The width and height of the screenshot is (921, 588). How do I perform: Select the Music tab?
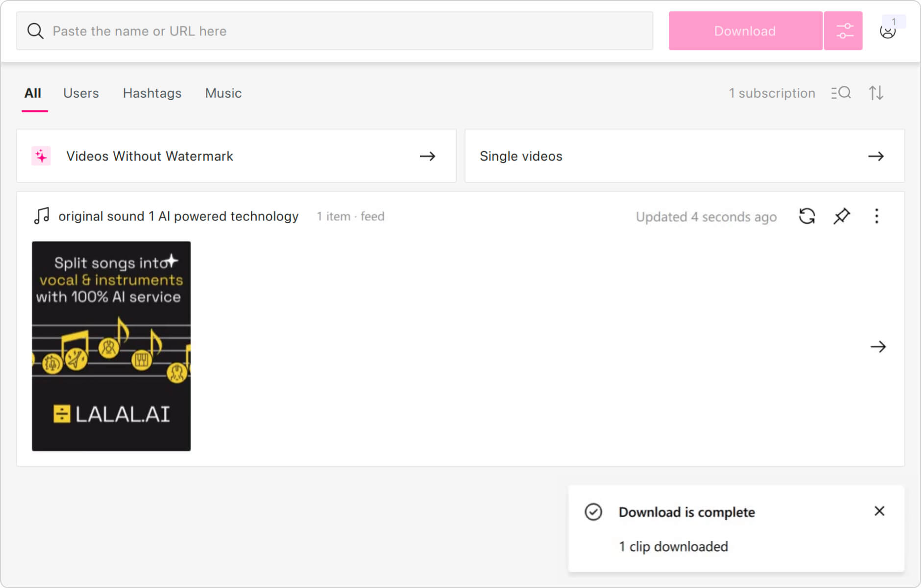(x=223, y=93)
